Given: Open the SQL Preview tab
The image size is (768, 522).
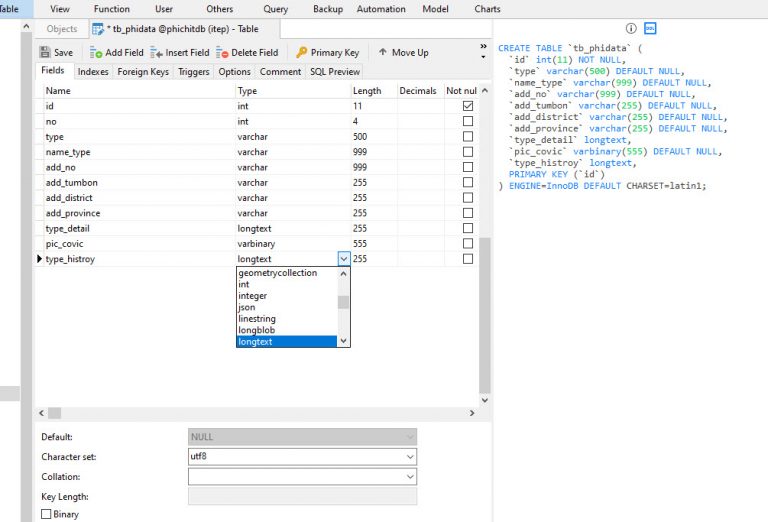Looking at the screenshot, I should pos(335,72).
